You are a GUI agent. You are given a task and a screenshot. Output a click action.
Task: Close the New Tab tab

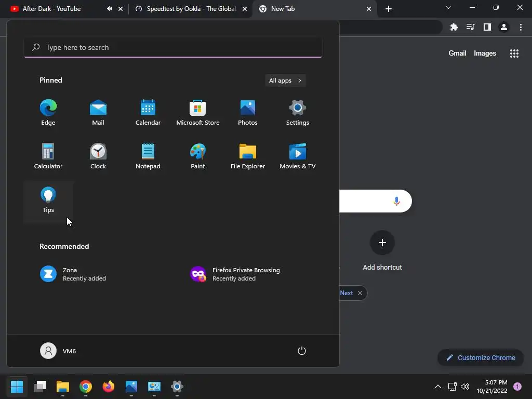[x=369, y=9]
